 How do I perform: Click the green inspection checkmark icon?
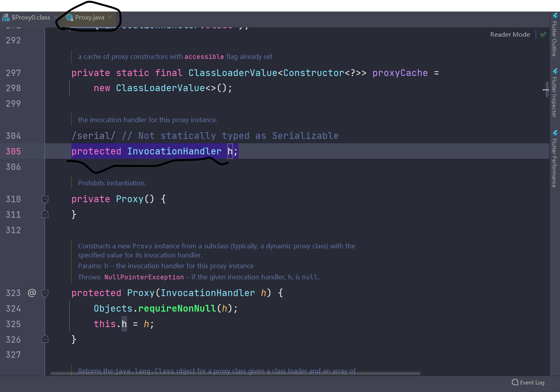point(543,35)
